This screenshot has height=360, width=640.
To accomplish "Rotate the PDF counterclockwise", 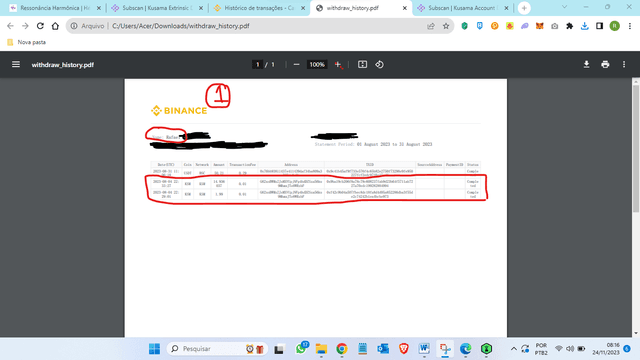I will click(380, 64).
